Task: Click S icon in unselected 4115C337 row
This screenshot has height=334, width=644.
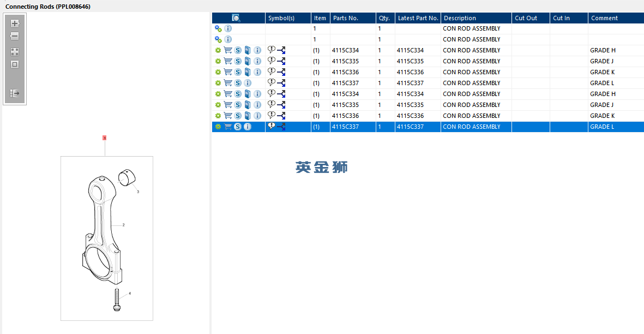Action: [238, 83]
